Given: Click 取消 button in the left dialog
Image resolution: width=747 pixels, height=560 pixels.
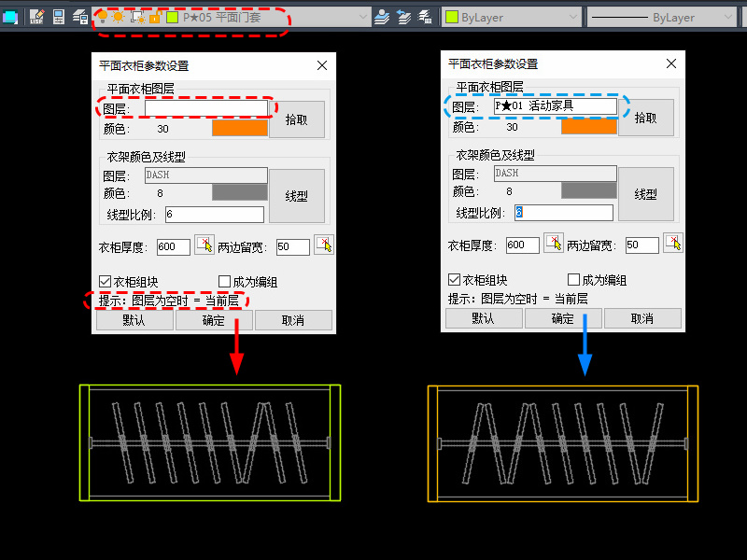Looking at the screenshot, I should 293,320.
